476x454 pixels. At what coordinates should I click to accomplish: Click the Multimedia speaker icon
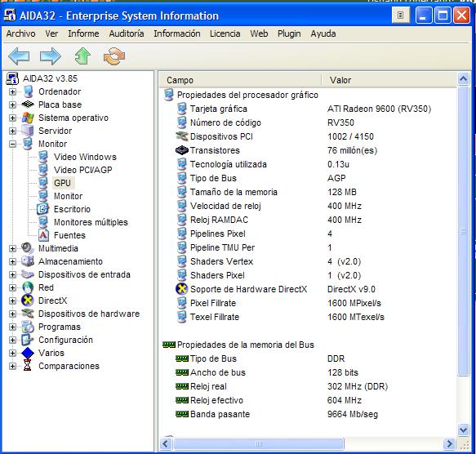point(27,248)
